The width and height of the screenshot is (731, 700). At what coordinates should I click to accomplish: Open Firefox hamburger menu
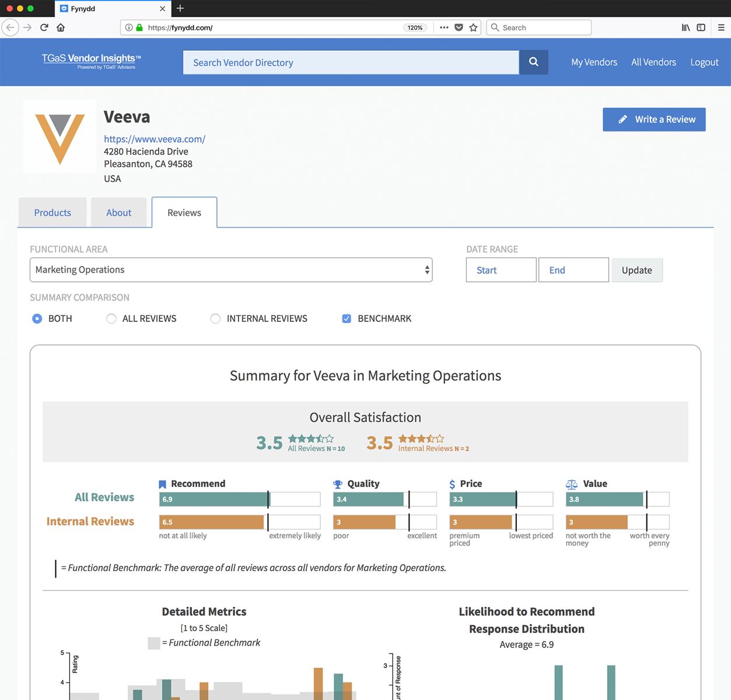[721, 27]
